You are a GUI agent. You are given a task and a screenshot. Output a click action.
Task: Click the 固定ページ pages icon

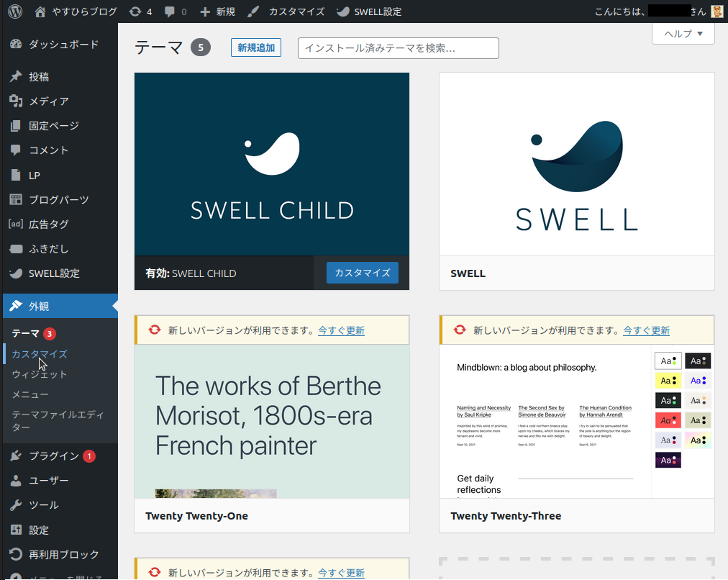(x=16, y=126)
